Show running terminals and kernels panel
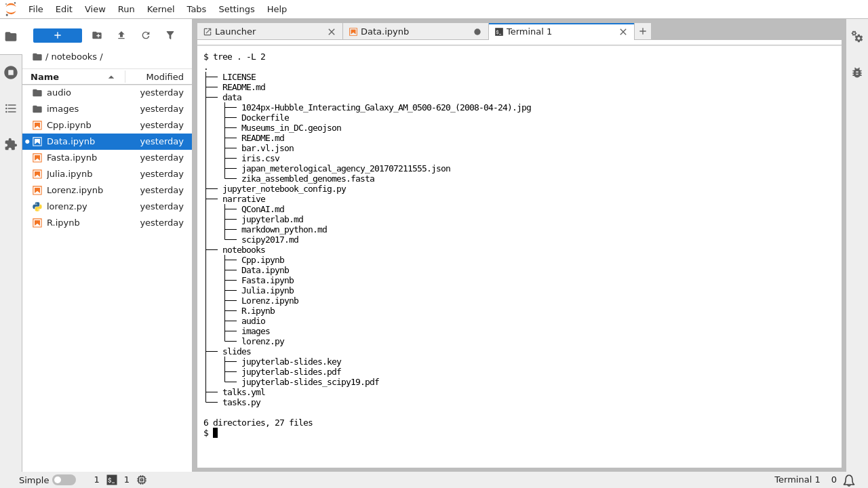This screenshot has width=868, height=488. point(11,73)
